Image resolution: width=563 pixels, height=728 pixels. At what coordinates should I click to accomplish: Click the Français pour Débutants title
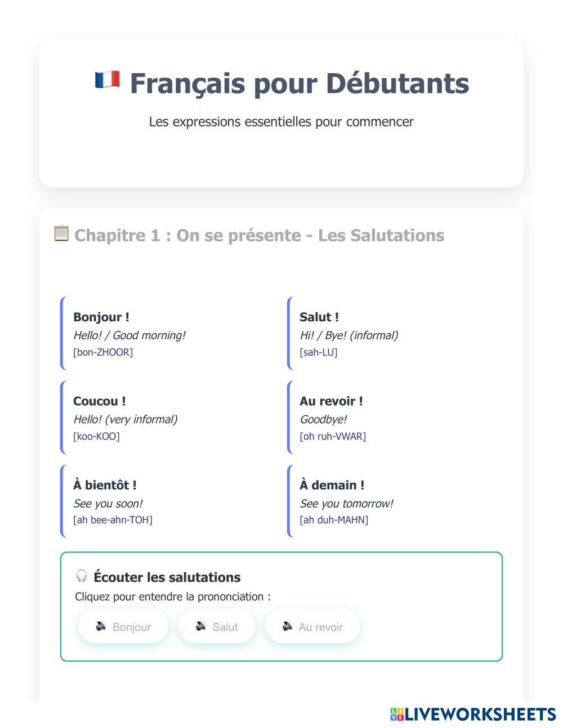click(x=299, y=83)
